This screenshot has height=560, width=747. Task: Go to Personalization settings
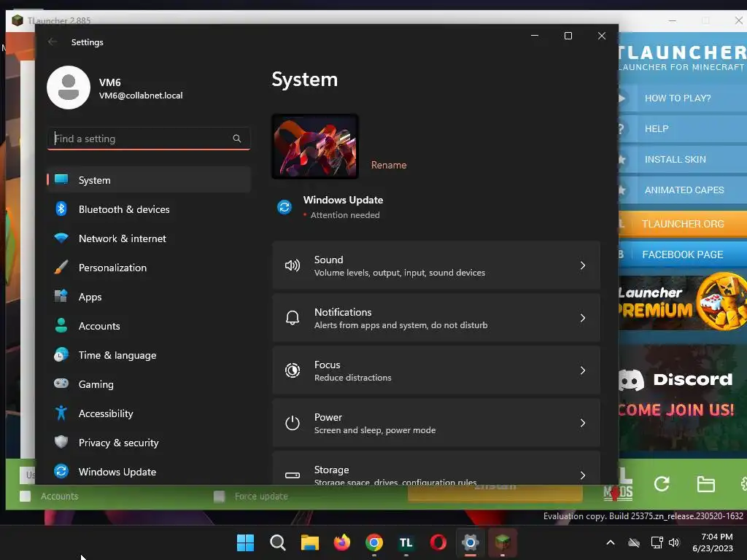click(x=149, y=267)
